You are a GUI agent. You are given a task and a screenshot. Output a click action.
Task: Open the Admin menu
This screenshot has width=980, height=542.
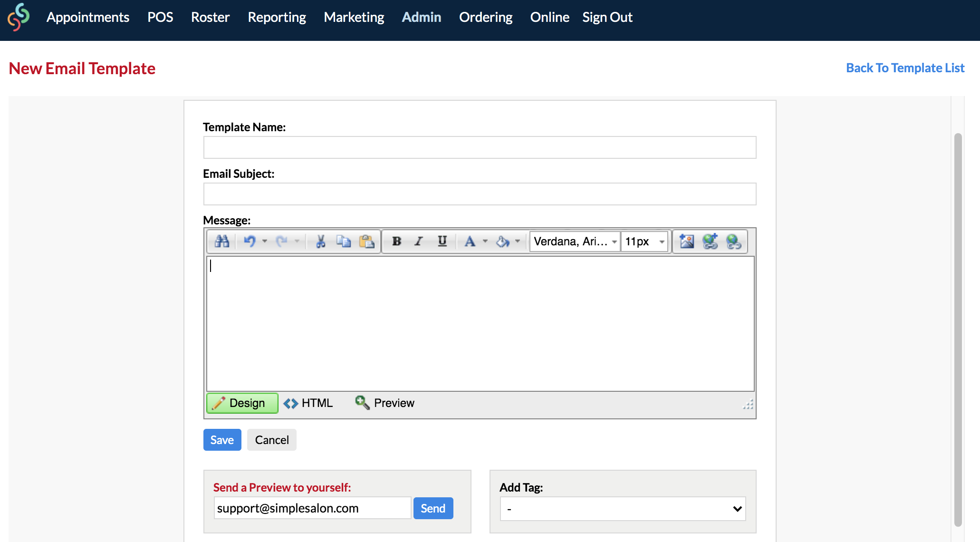click(x=422, y=18)
